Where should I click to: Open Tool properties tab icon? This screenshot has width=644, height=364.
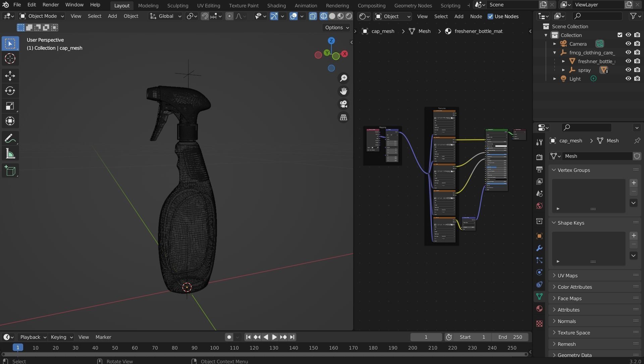tap(539, 142)
